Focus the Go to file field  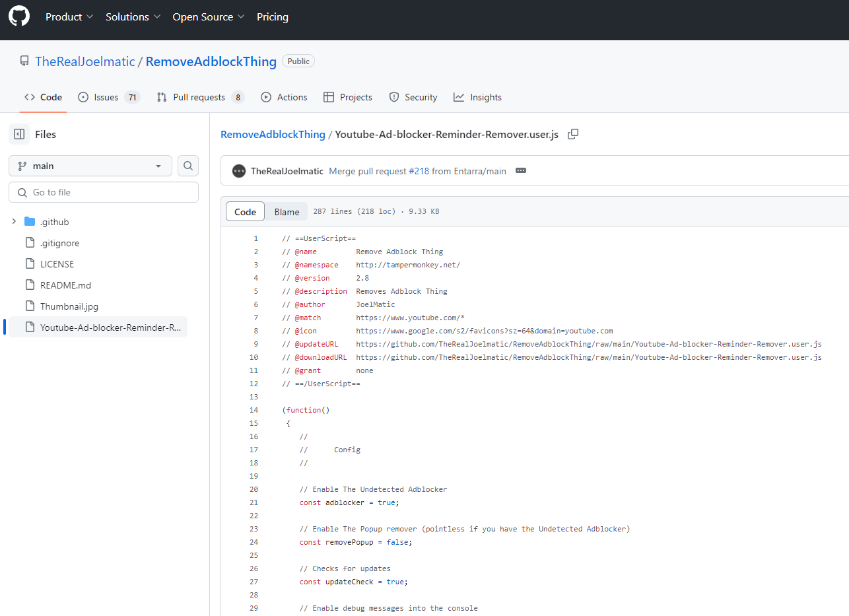[104, 192]
